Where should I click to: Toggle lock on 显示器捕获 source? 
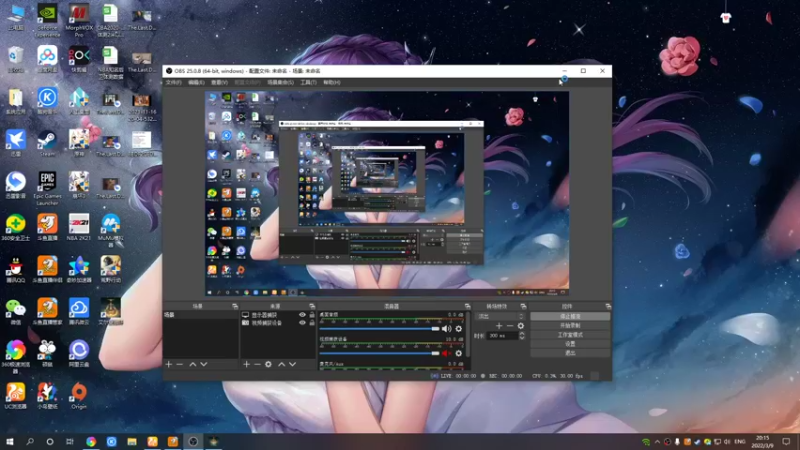(312, 315)
